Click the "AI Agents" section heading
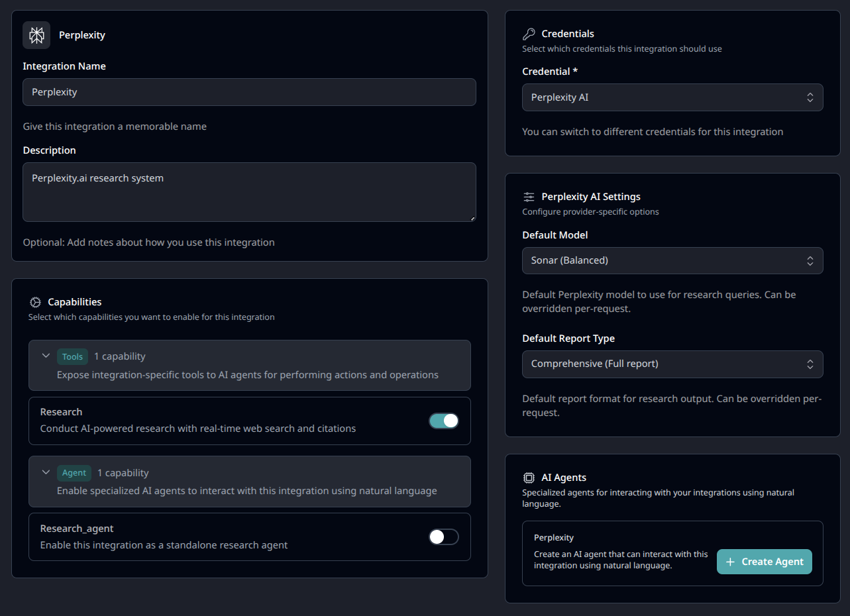This screenshot has width=850, height=616. pyautogui.click(x=564, y=478)
